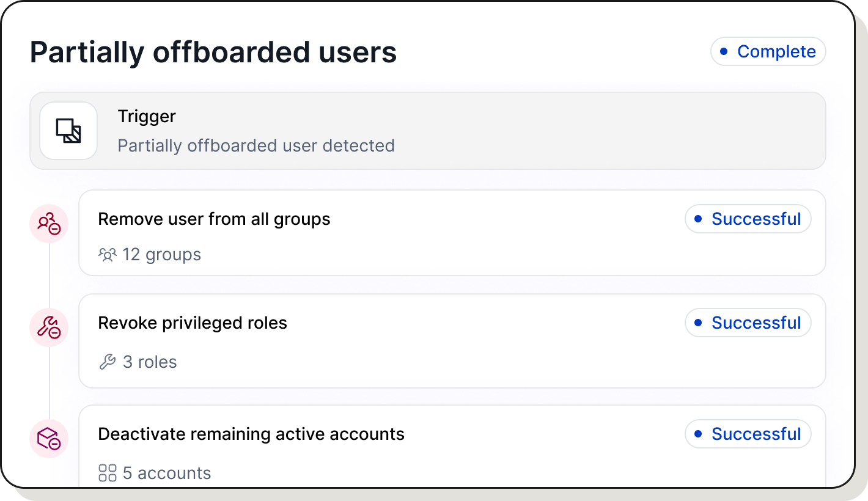868x501 pixels.
Task: Click the 12 groups link
Action: click(161, 254)
